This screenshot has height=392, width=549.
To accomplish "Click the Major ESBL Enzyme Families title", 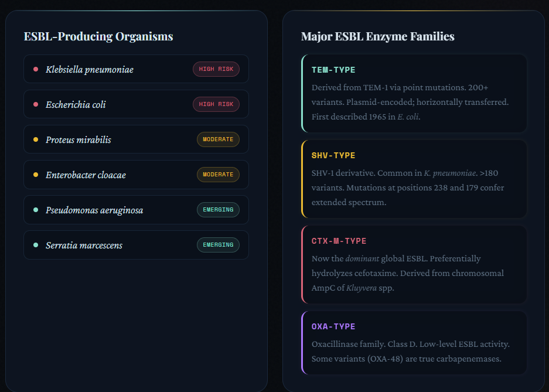I will pos(377,36).
